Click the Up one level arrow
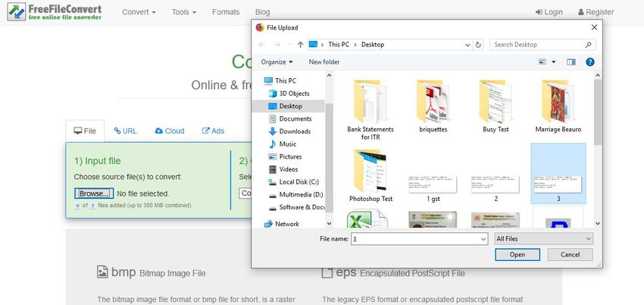 301,45
